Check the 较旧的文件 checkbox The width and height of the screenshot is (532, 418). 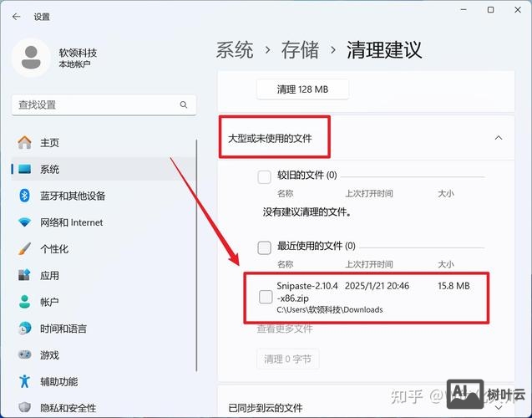point(264,176)
